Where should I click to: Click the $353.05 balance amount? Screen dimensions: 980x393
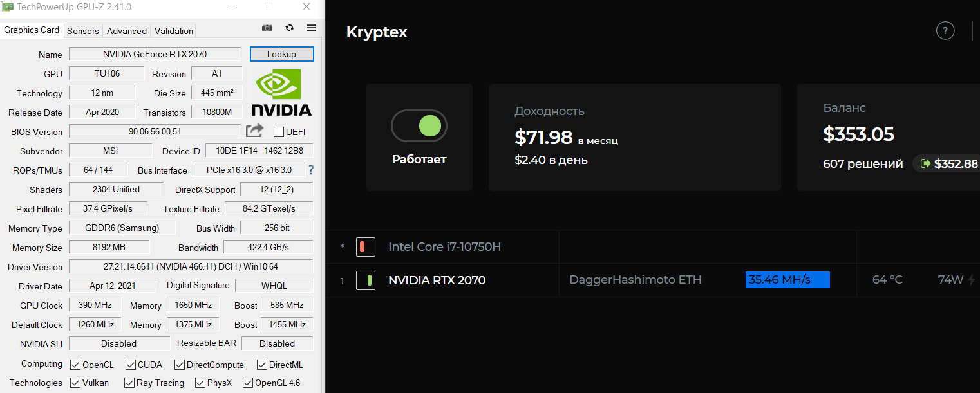point(858,134)
